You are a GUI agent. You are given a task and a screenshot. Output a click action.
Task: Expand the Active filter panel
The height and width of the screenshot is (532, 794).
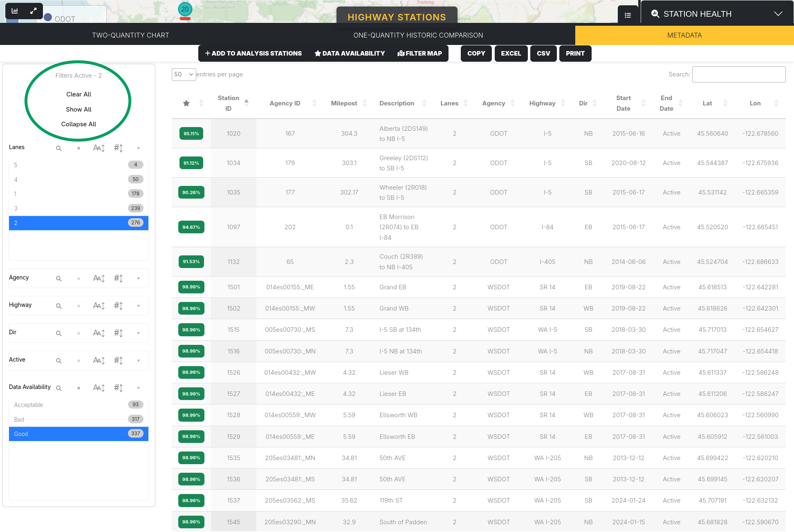point(139,360)
